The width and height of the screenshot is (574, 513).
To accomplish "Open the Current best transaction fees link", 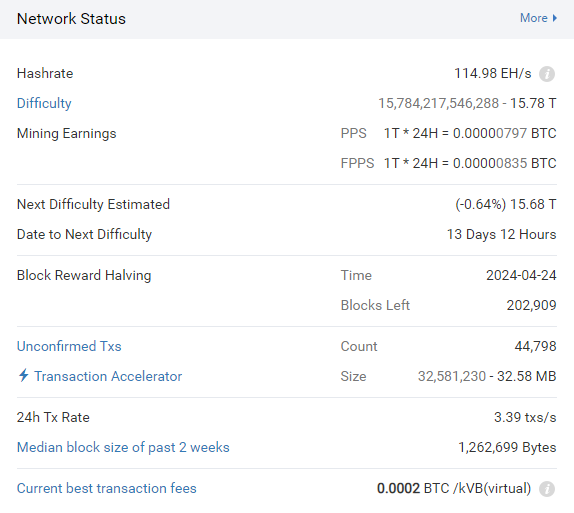I will pos(107,488).
